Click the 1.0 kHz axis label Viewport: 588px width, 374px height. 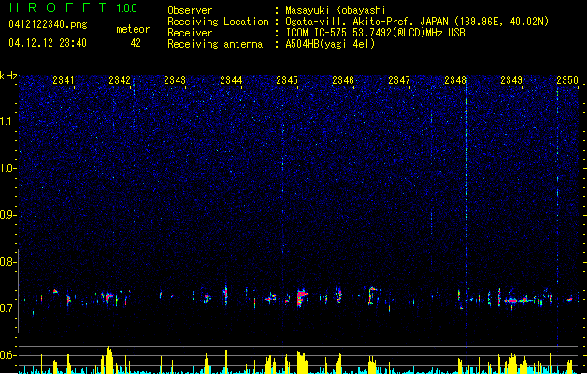click(x=8, y=168)
